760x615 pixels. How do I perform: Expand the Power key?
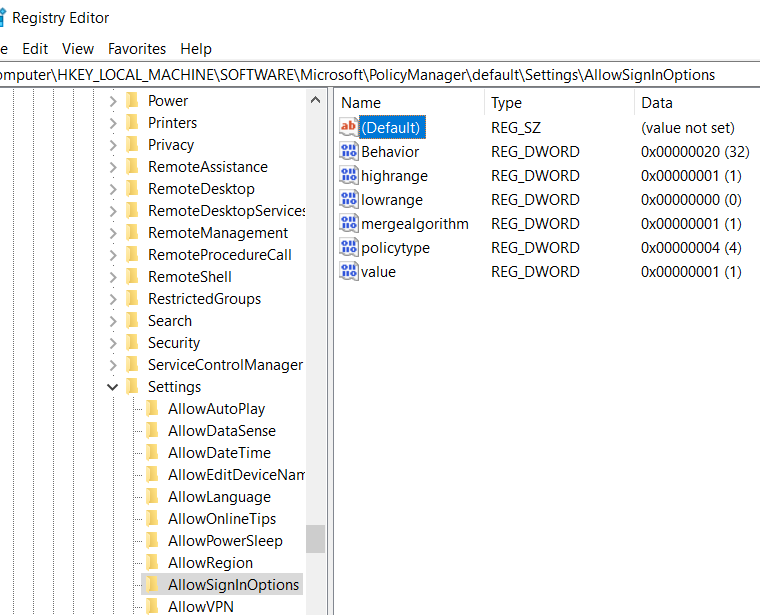click(113, 101)
